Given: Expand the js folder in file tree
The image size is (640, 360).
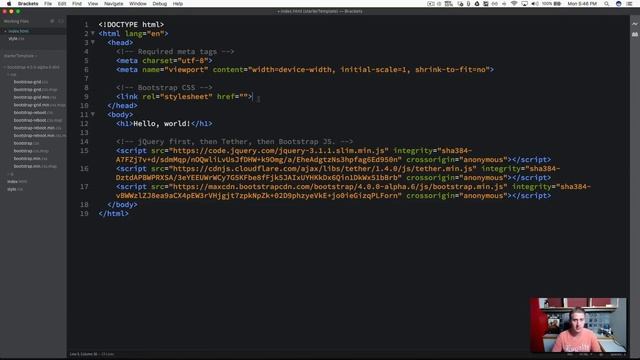Looking at the screenshot, I should (11, 174).
